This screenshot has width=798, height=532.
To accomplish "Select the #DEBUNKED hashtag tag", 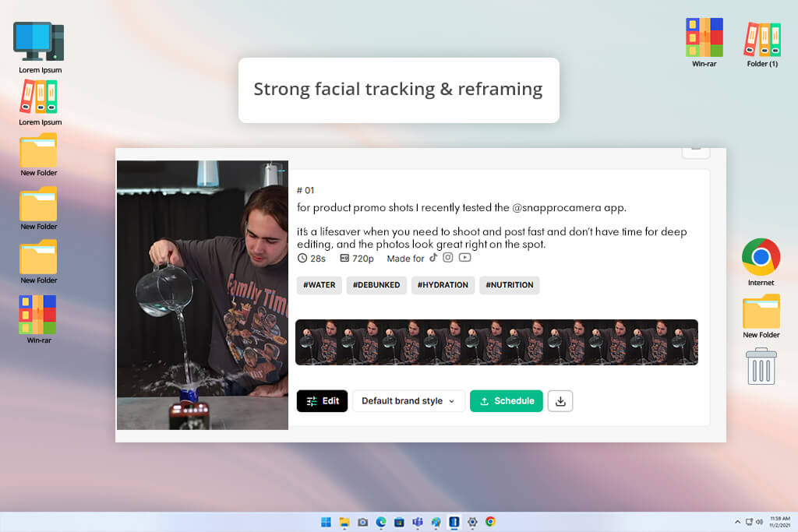I will (376, 285).
